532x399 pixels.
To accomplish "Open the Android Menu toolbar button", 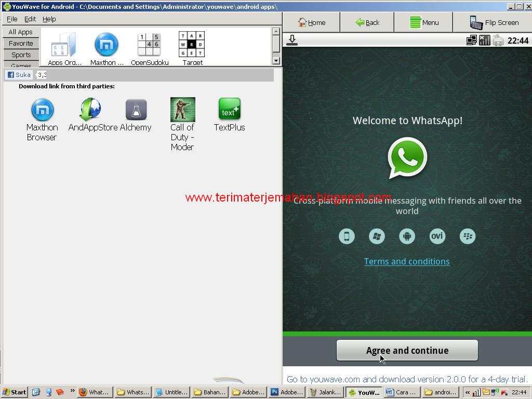I will point(424,22).
